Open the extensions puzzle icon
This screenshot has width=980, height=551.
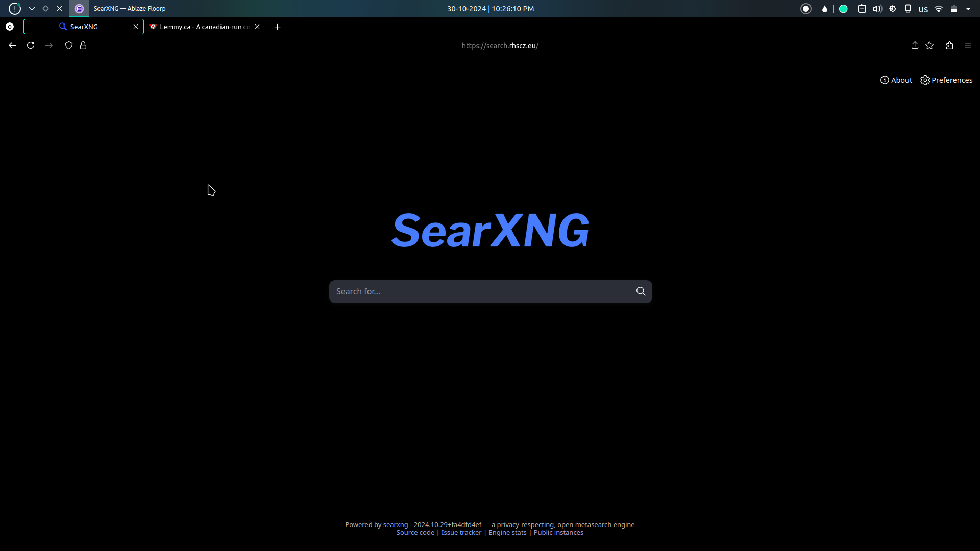(949, 46)
